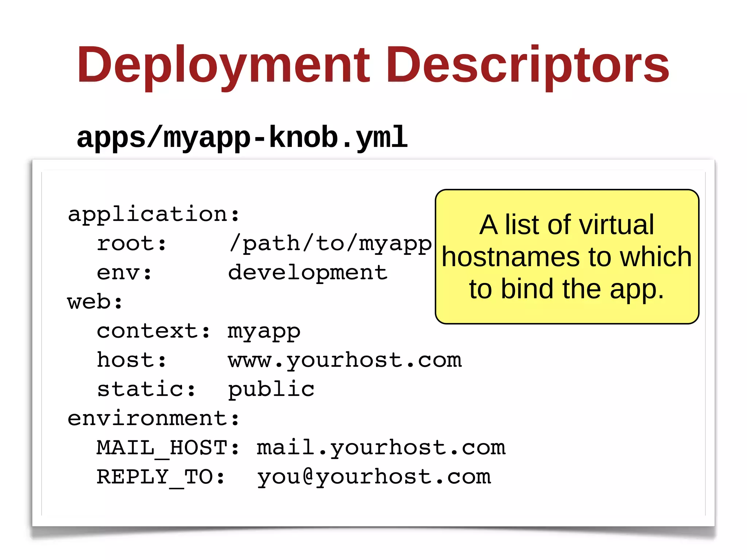Click the 'REPLY_TO:' key
Viewport: 747px width, 560px height.
tap(161, 478)
